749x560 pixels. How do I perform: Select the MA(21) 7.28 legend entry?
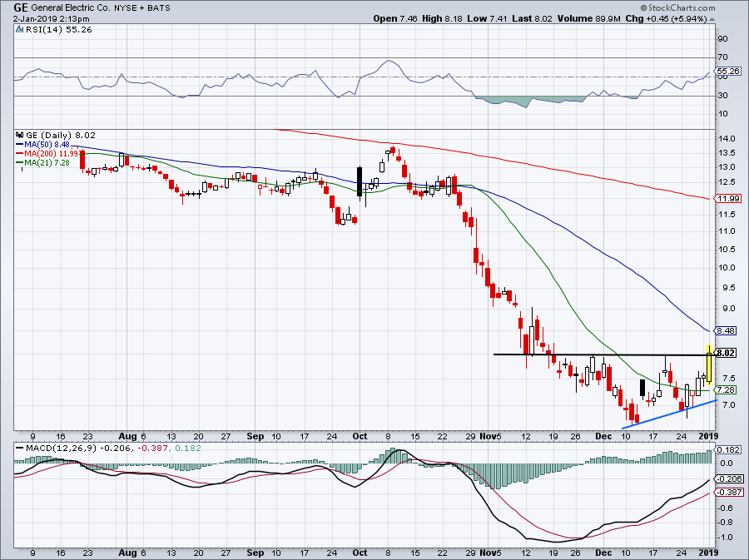(x=42, y=163)
